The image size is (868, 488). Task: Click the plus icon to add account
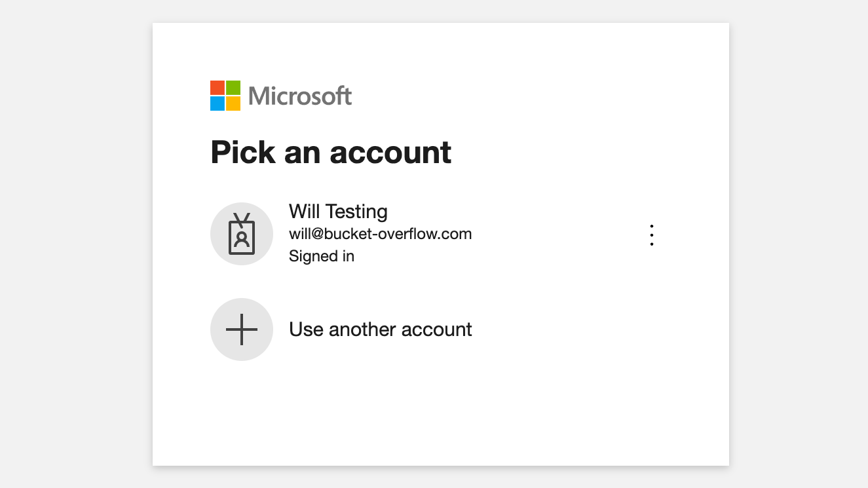[x=242, y=329]
